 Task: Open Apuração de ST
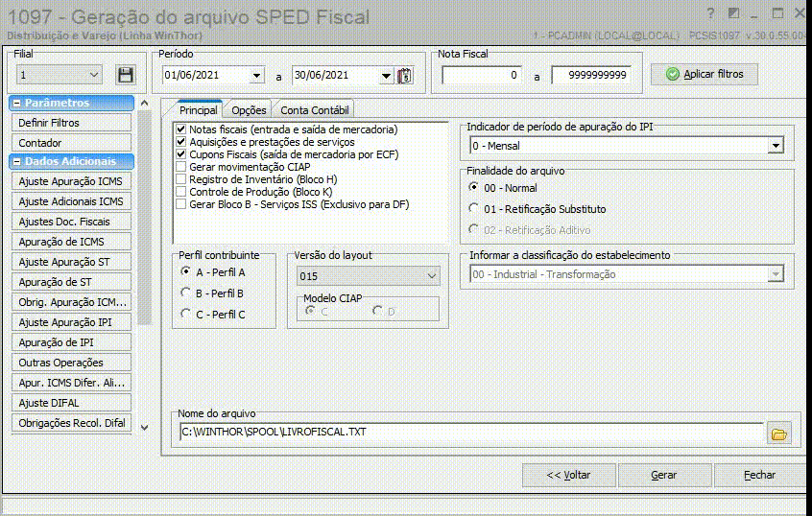click(71, 282)
